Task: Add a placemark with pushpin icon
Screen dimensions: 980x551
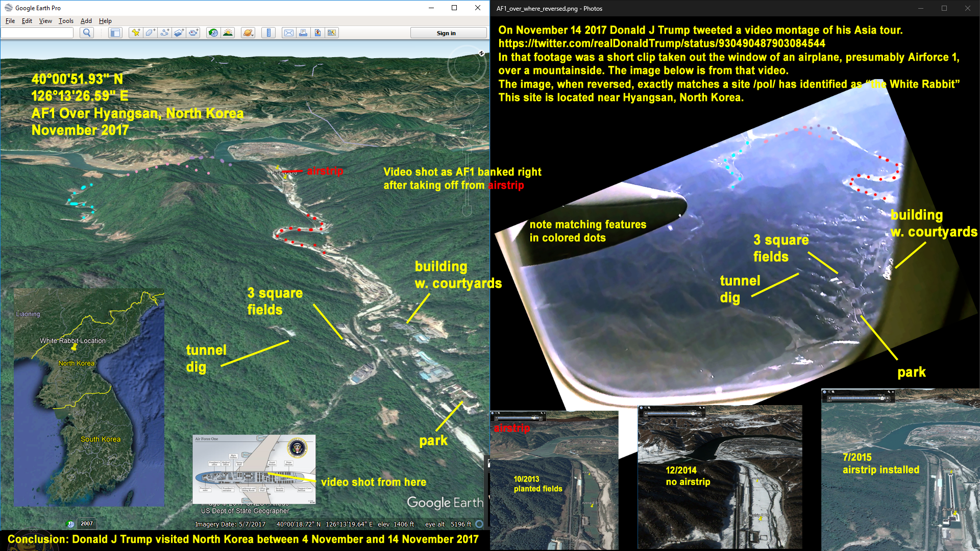Action: 135,33
